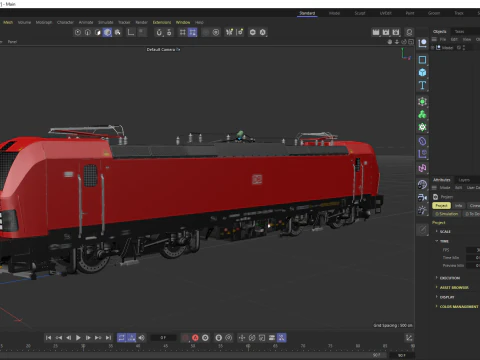Click the Soft Selection icon
This screenshot has height=360, width=480.
(216, 32)
